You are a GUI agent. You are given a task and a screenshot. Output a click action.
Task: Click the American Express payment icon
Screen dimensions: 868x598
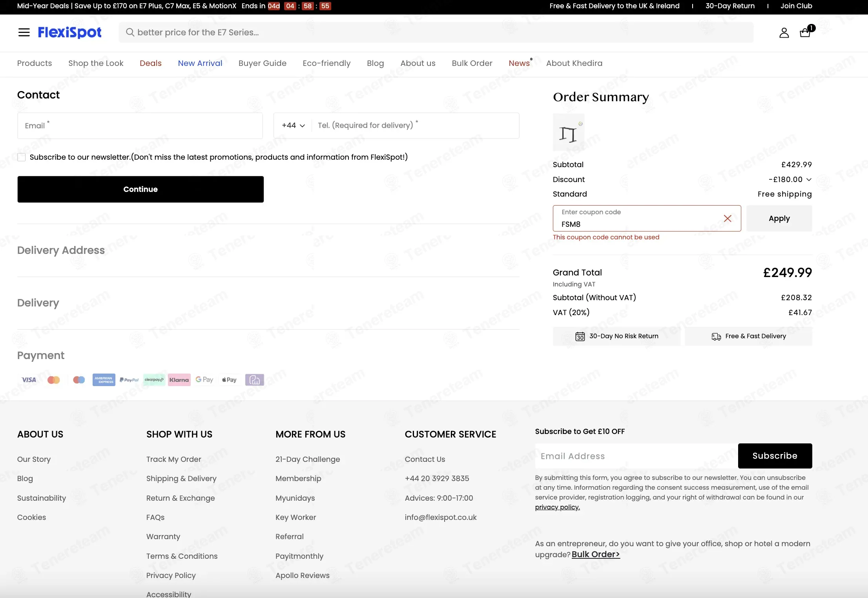pyautogui.click(x=104, y=380)
